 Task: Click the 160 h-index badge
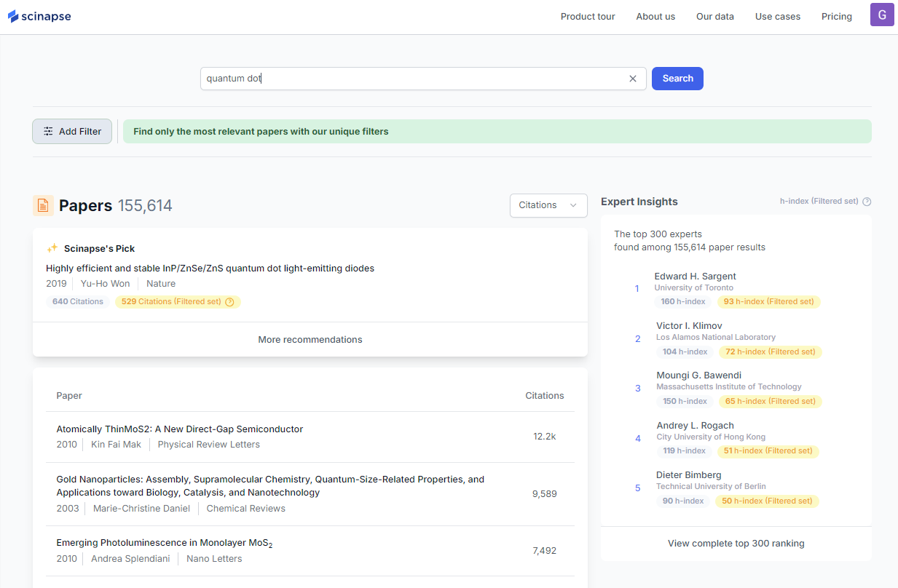click(x=682, y=301)
